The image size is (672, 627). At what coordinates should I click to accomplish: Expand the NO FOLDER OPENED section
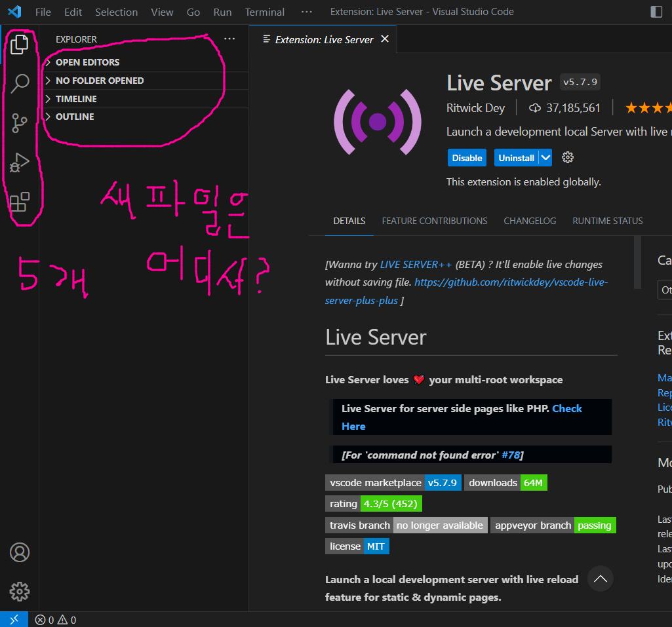146,81
